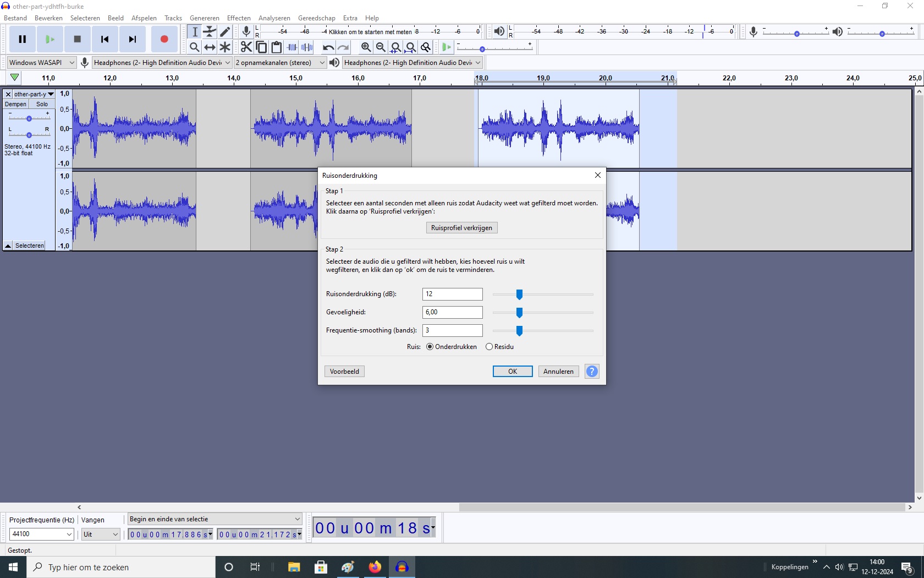Image resolution: width=924 pixels, height=578 pixels.
Task: Mute the track with Dempen button
Action: [15, 104]
